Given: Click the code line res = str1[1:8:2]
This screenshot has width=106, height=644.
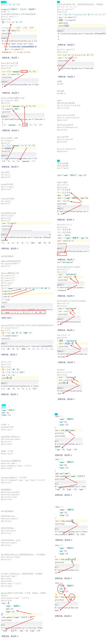Looking at the screenshot, I should (x=67, y=380).
